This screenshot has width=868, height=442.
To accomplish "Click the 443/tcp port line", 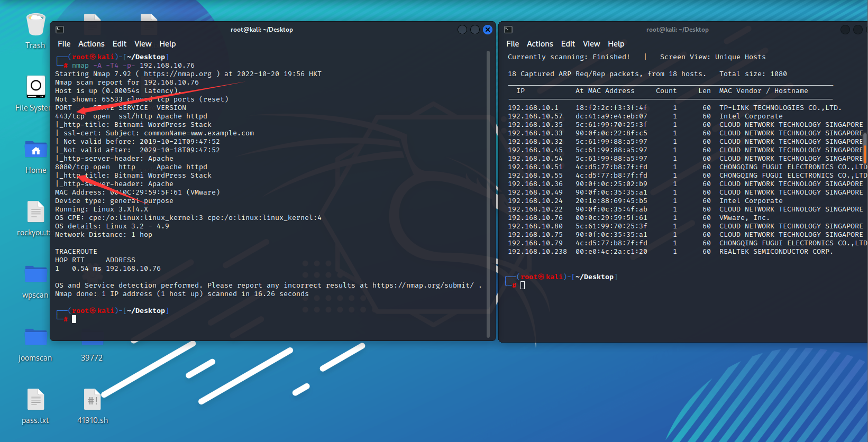I will tap(131, 116).
